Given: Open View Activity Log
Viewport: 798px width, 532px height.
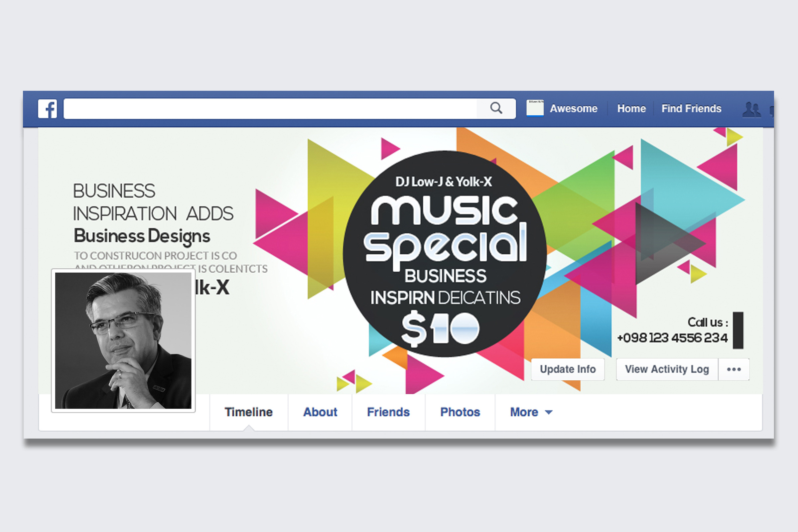Looking at the screenshot, I should (x=667, y=369).
